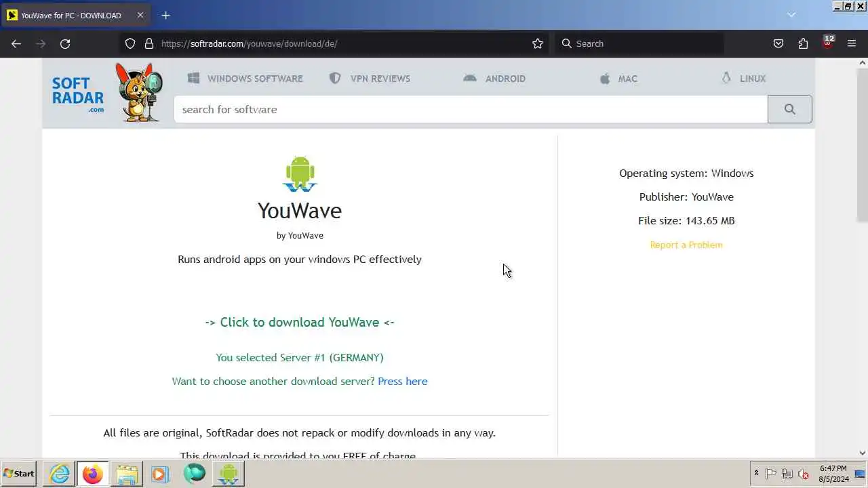Click the SoftRadar logo
868x488 pixels.
pos(78,94)
